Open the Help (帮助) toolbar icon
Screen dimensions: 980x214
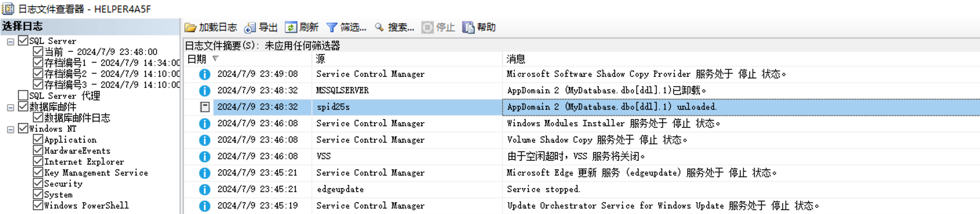468,27
